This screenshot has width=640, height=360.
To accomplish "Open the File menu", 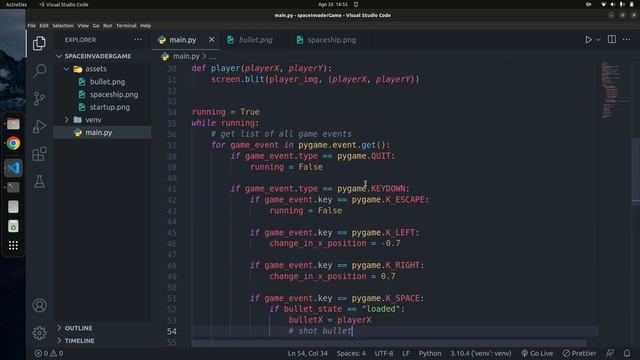I will 31,25.
